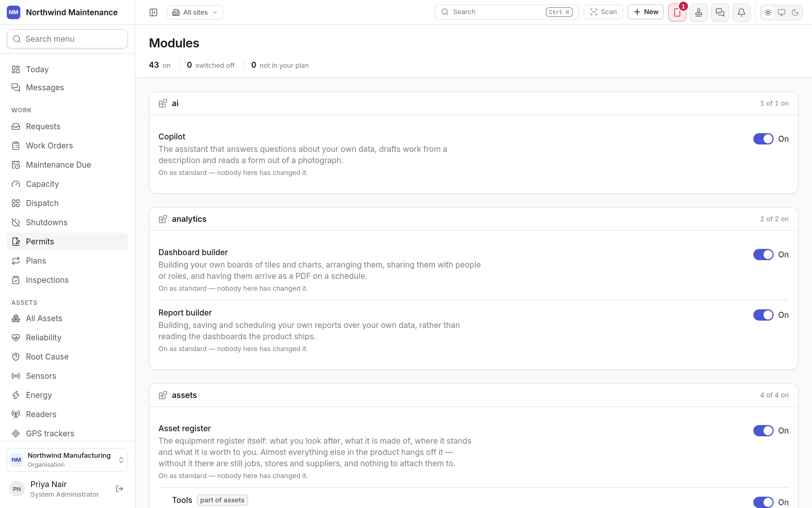
Task: Select Permits in the sidebar
Action: point(67,242)
